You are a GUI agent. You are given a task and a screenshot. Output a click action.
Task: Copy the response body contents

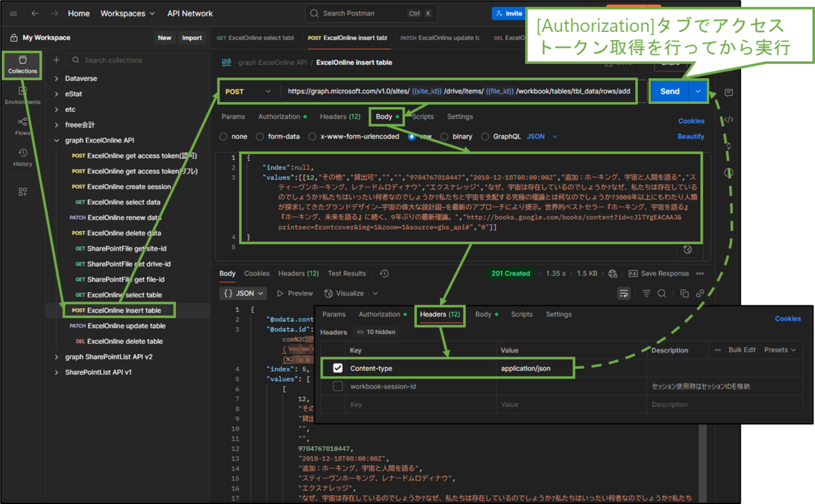coord(685,293)
